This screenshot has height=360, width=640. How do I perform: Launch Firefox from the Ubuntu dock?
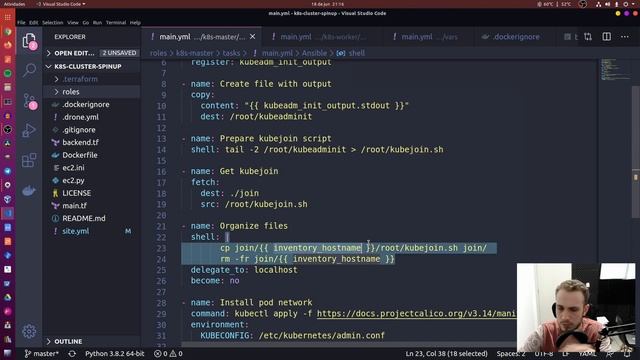click(x=8, y=45)
